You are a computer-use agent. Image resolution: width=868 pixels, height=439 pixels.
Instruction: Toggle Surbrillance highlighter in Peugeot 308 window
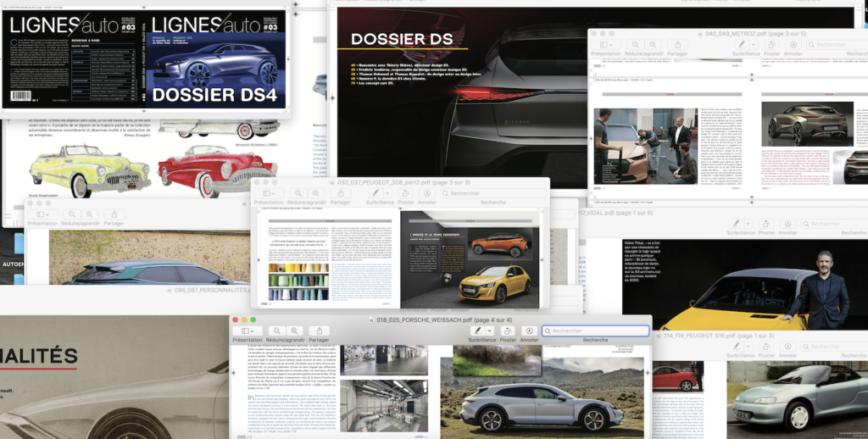click(x=376, y=193)
